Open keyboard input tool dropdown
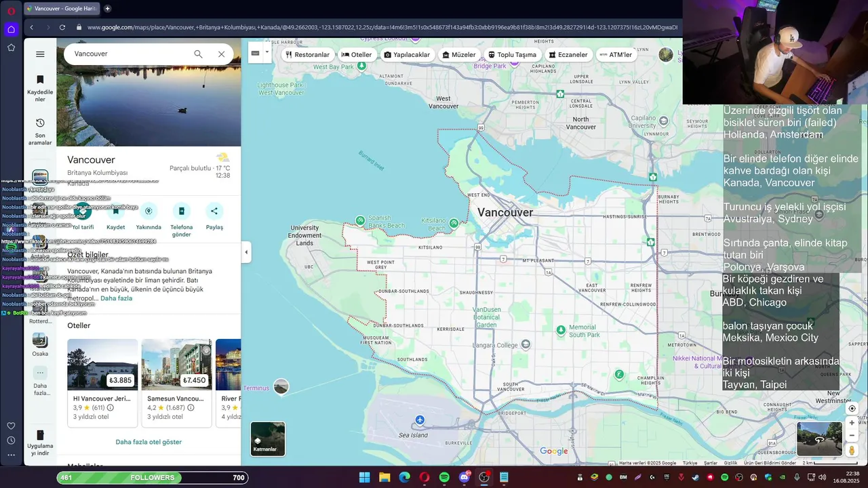This screenshot has height=488, width=868. pyautogui.click(x=267, y=52)
